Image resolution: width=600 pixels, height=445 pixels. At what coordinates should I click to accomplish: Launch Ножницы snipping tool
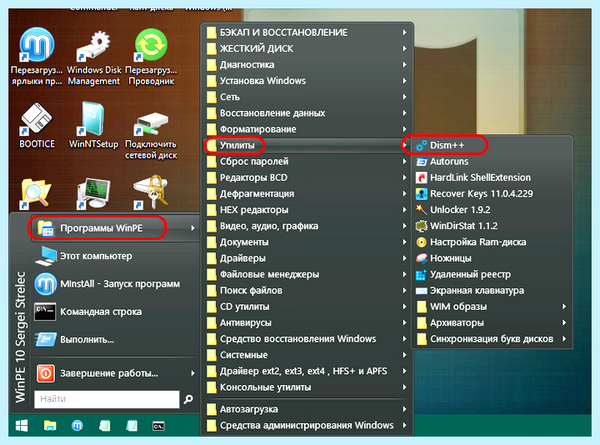[492, 258]
